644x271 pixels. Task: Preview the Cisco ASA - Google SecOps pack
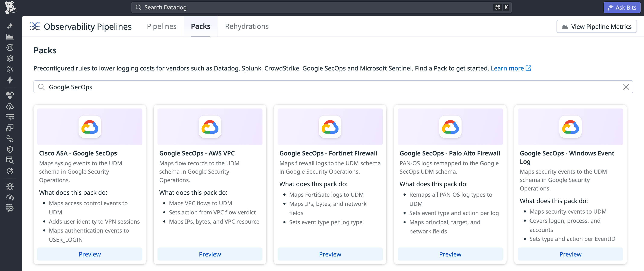point(90,254)
